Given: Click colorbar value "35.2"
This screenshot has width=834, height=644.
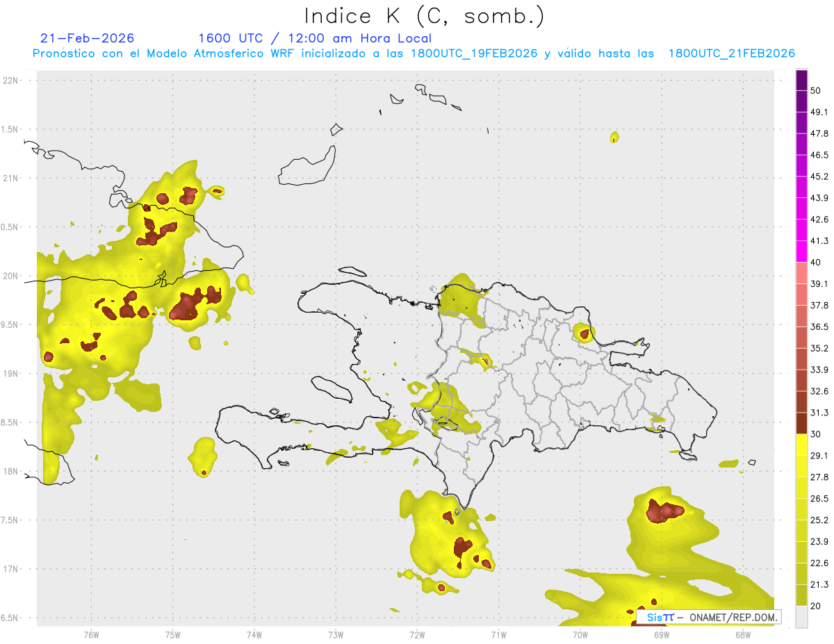Looking at the screenshot, I should pos(819,349).
